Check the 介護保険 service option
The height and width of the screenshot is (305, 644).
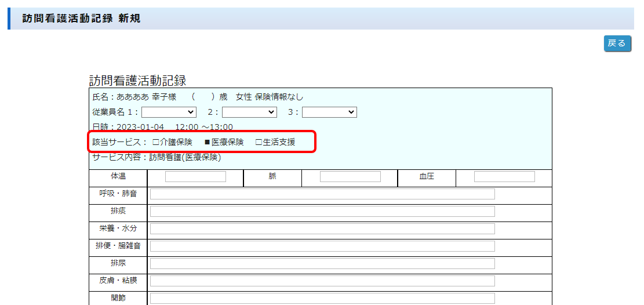tap(155, 142)
